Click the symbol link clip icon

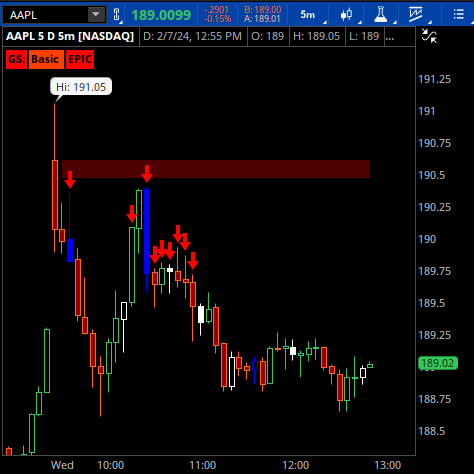tap(116, 15)
